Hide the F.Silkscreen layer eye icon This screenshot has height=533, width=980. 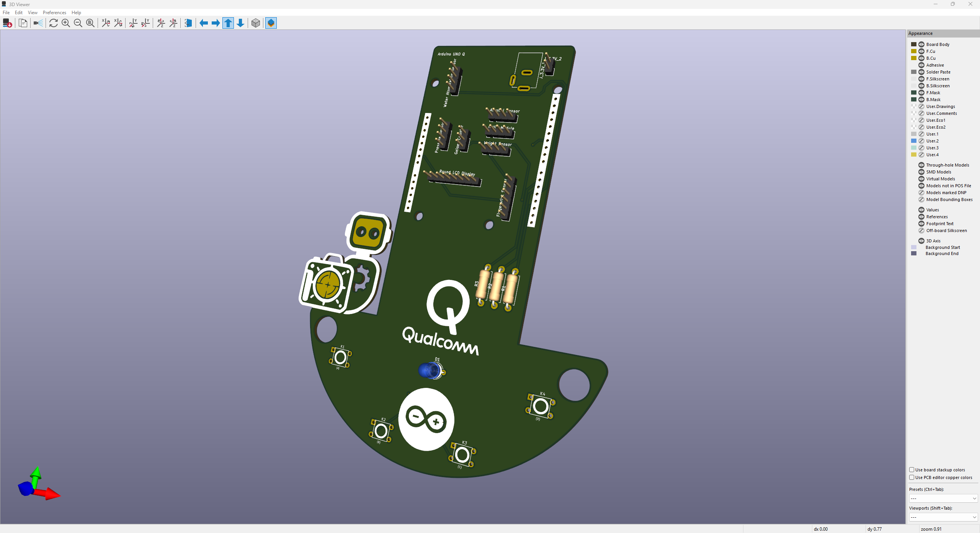pos(921,79)
